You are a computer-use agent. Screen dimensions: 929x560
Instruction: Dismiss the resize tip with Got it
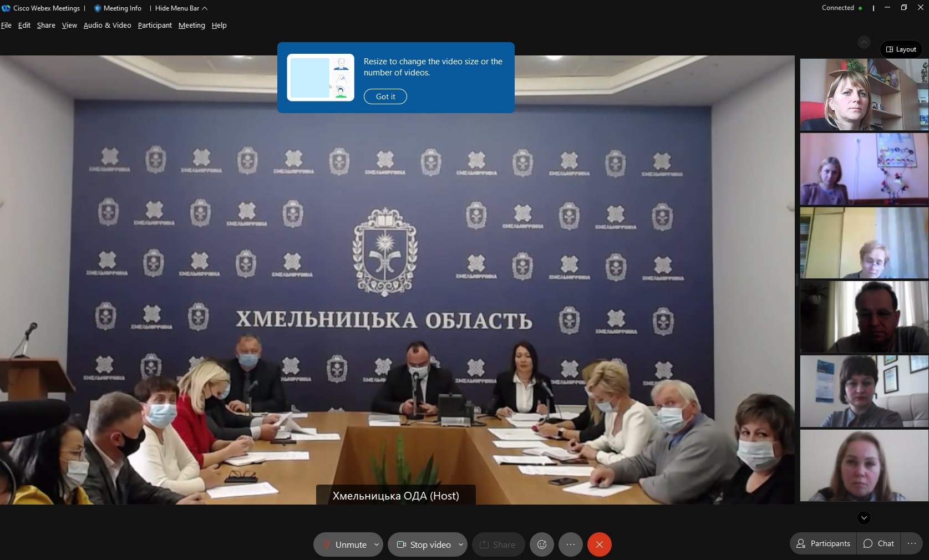point(385,96)
